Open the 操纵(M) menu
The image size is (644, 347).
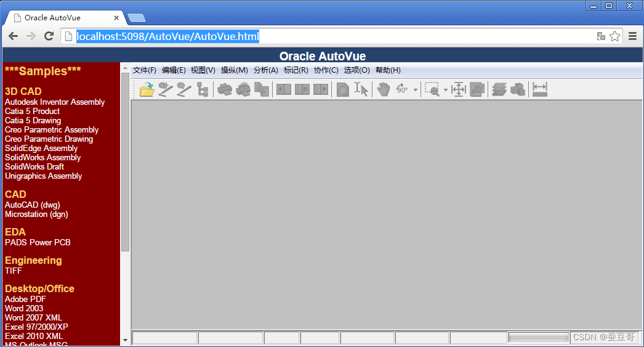(x=234, y=70)
